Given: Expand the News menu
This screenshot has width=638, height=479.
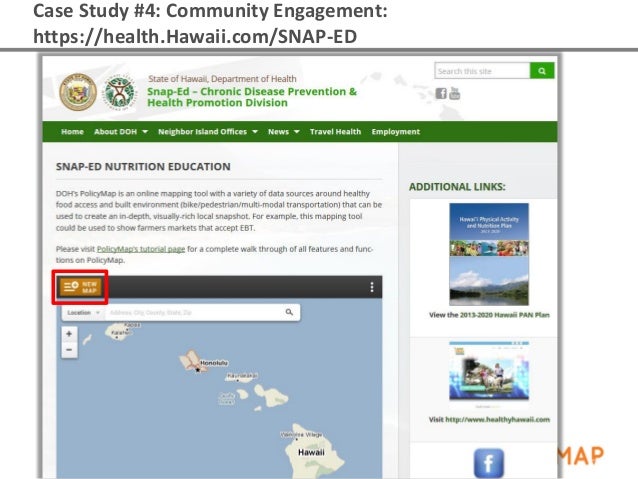Looking at the screenshot, I should click(284, 131).
